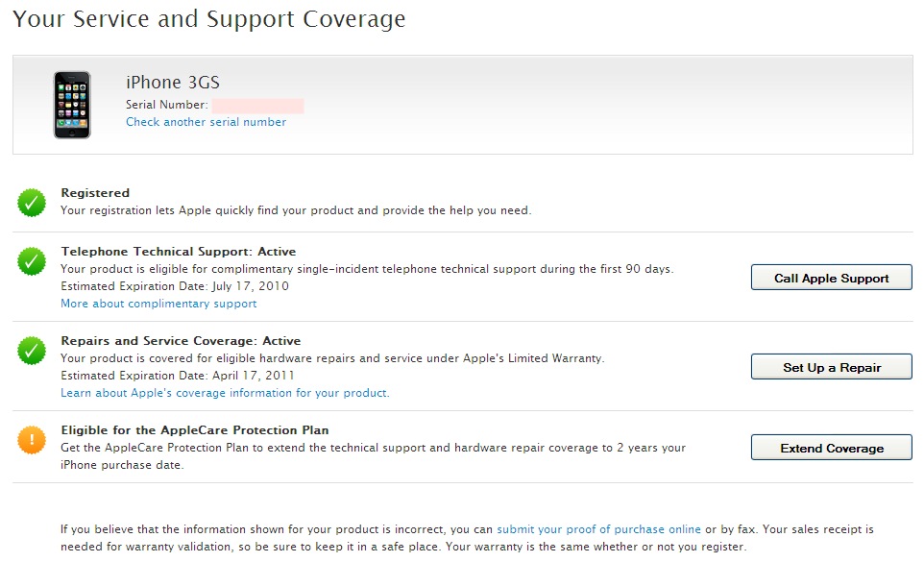The height and width of the screenshot is (562, 924).
Task: Click the Set Up a Repair button
Action: (x=832, y=367)
